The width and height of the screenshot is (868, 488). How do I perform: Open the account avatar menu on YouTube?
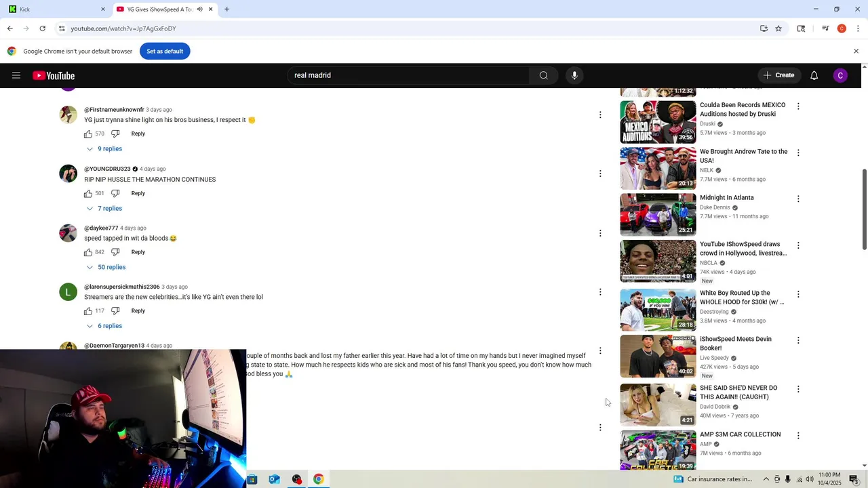pyautogui.click(x=840, y=75)
